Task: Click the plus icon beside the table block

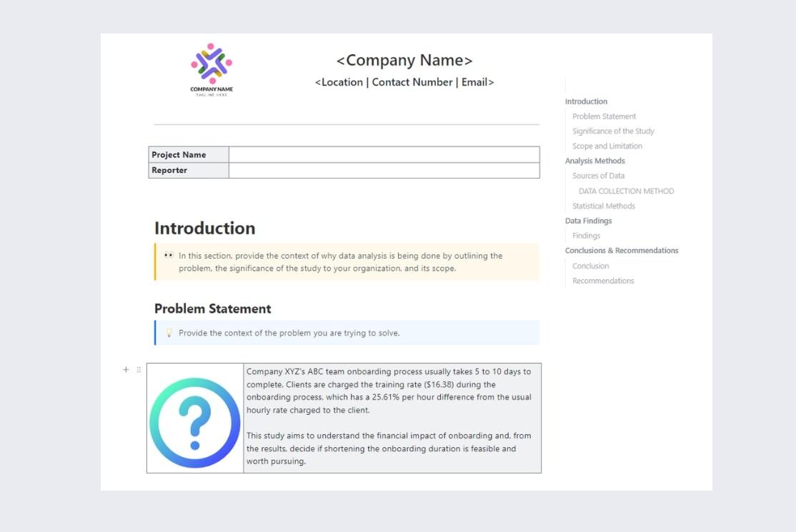Action: pos(126,370)
